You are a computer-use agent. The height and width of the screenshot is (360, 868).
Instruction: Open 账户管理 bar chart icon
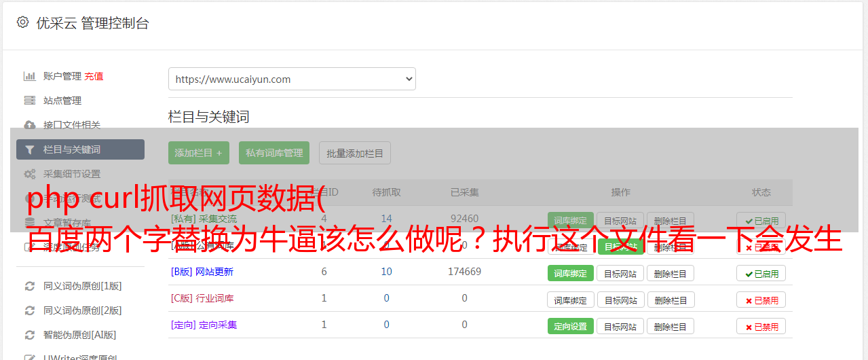coord(30,76)
